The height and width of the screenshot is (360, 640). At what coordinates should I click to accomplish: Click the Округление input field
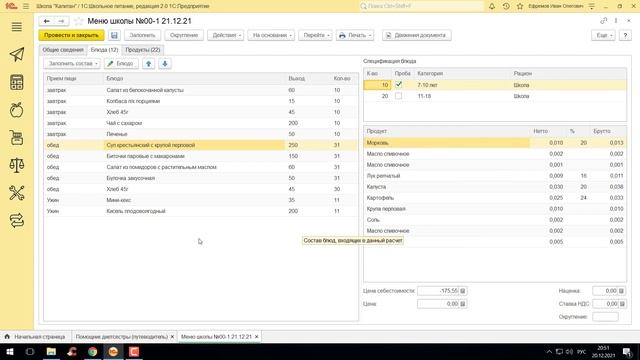coord(605,317)
